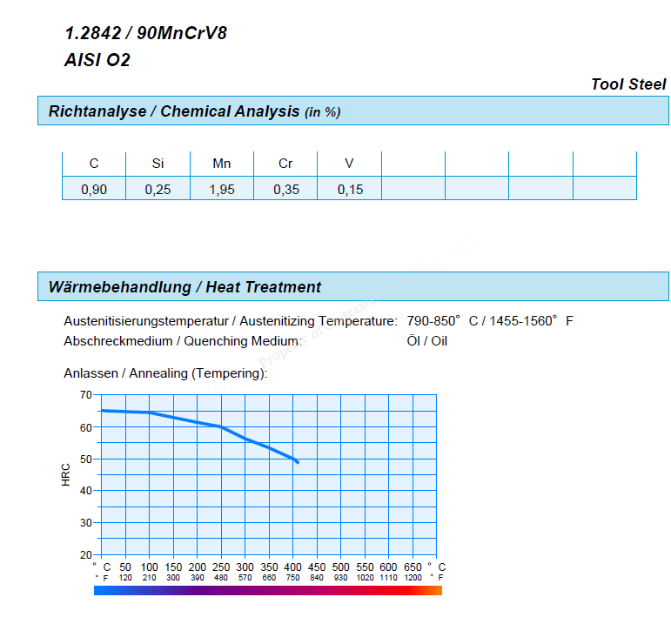Click the 70 value on HRC axis
The width and height of the screenshot is (671, 644).
85,395
